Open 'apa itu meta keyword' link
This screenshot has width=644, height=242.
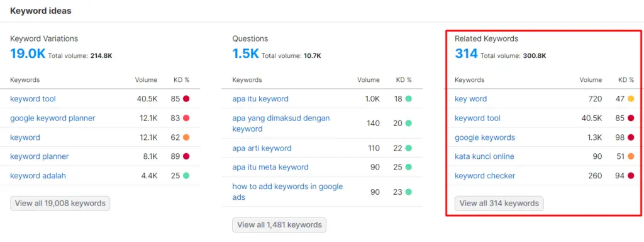click(x=270, y=167)
